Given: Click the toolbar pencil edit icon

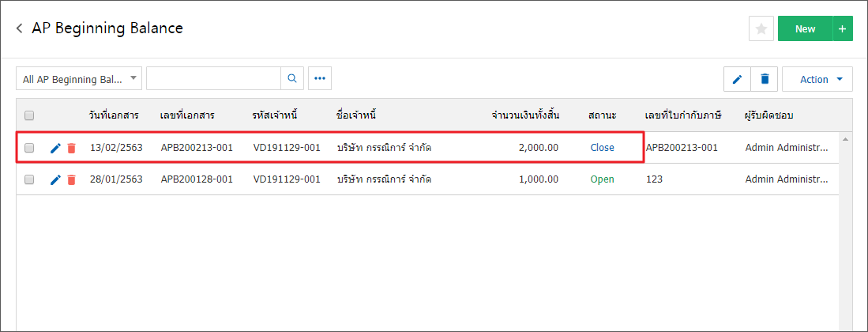Looking at the screenshot, I should pos(738,79).
